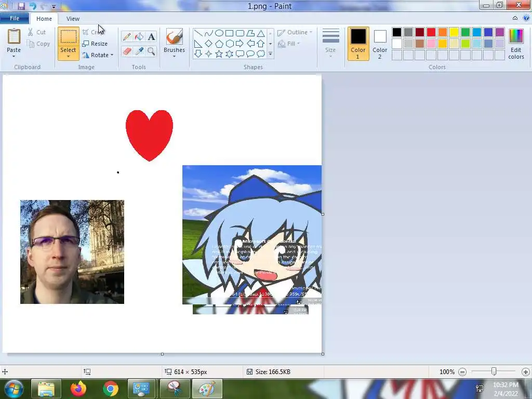Select the Eraser tool
The width and height of the screenshot is (532, 399).
pyautogui.click(x=127, y=51)
